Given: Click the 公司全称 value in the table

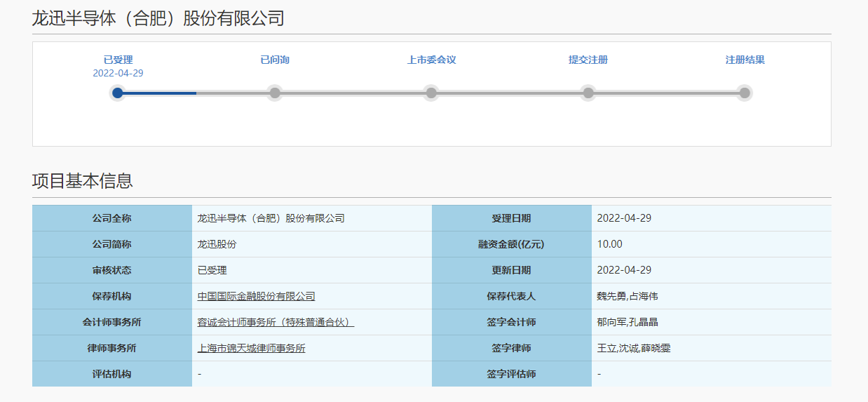Looking at the screenshot, I should (271, 218).
